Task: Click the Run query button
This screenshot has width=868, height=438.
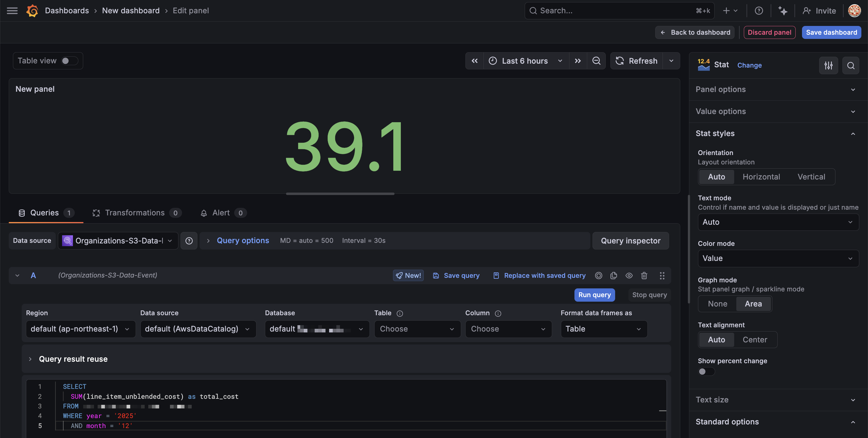Action: point(594,295)
